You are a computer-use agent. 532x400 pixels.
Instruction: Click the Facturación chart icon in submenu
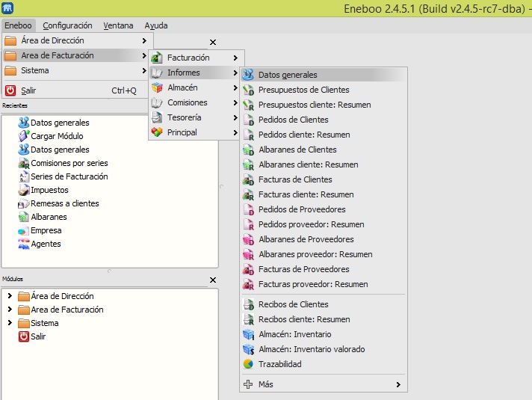click(157, 58)
